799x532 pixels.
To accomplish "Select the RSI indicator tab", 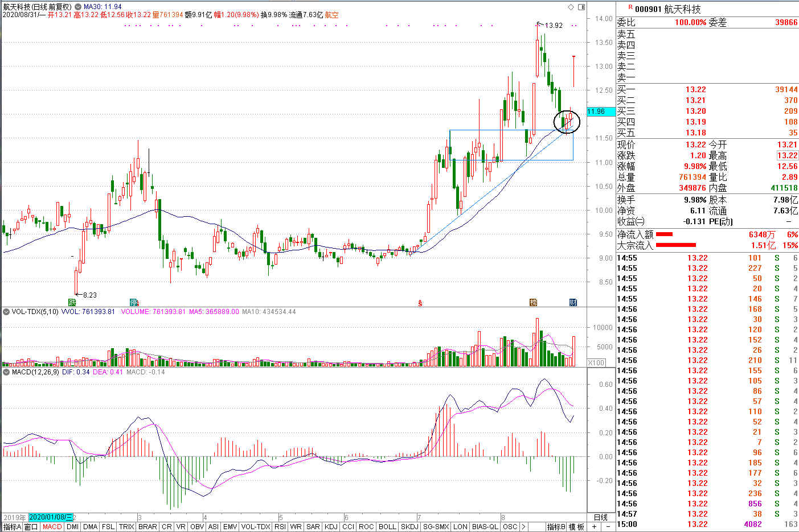I will pyautogui.click(x=280, y=527).
